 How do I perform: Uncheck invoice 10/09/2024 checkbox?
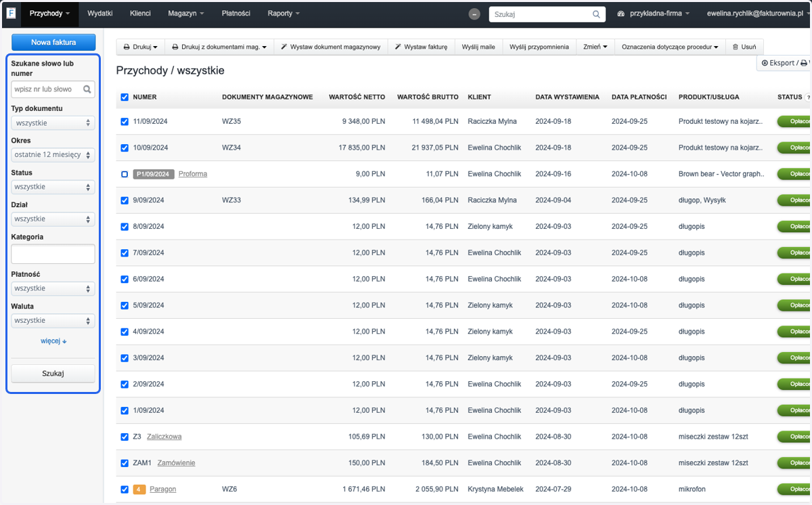[125, 148]
